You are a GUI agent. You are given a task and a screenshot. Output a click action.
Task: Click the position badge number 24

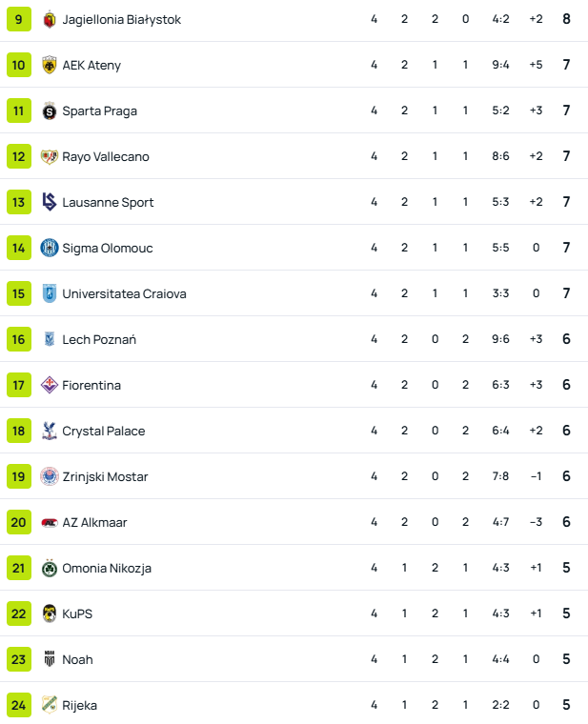point(19,706)
